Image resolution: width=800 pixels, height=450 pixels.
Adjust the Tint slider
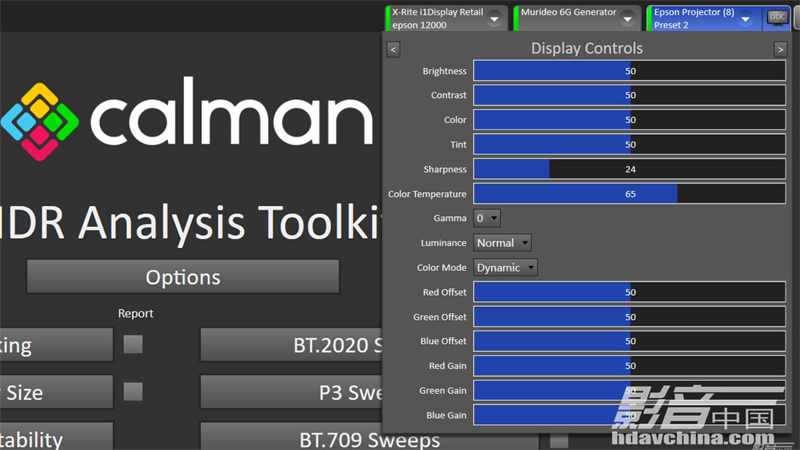tap(629, 144)
